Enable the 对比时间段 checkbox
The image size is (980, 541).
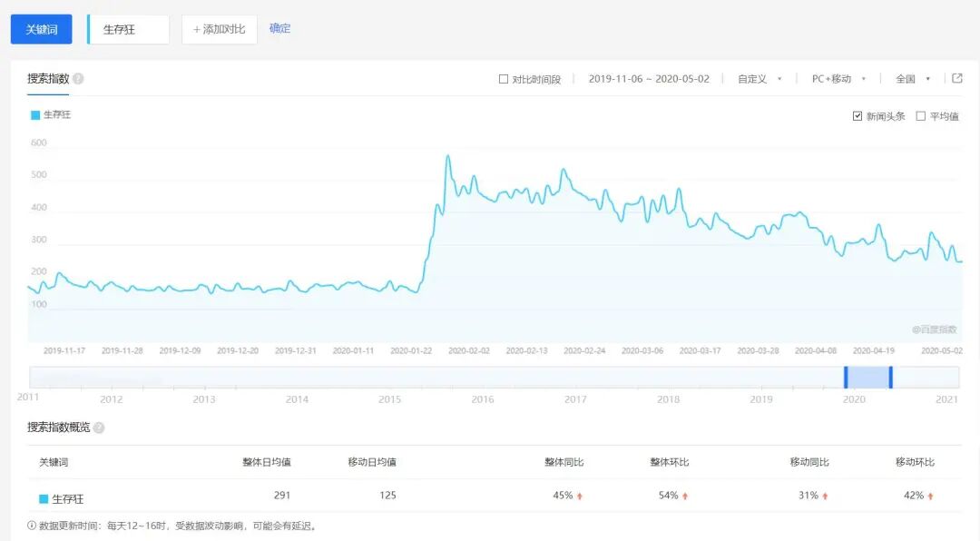pyautogui.click(x=503, y=79)
